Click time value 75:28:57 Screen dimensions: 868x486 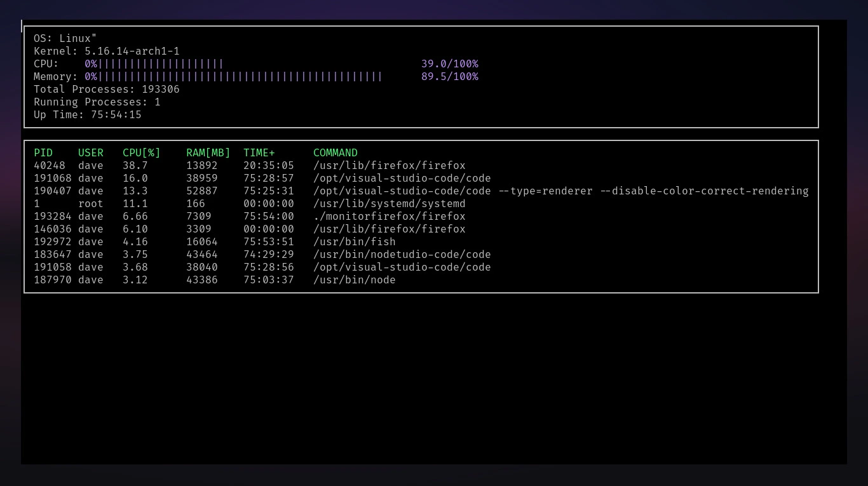[269, 179]
